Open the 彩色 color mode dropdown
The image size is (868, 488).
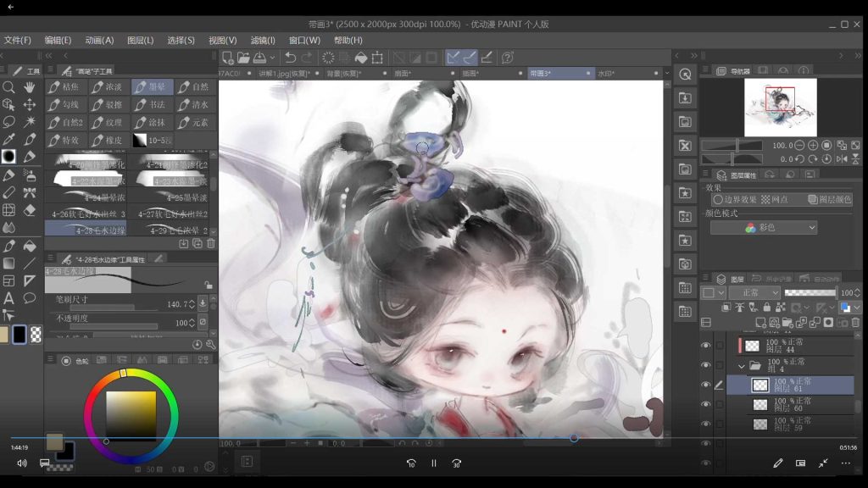pyautogui.click(x=764, y=227)
